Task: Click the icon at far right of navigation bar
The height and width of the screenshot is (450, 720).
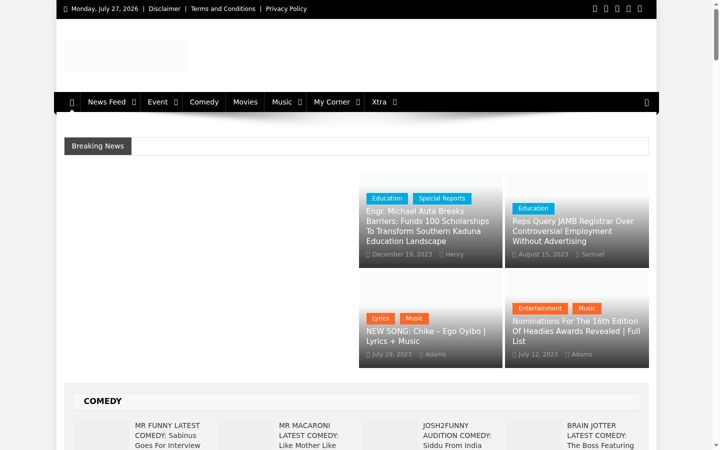Action: [647, 102]
